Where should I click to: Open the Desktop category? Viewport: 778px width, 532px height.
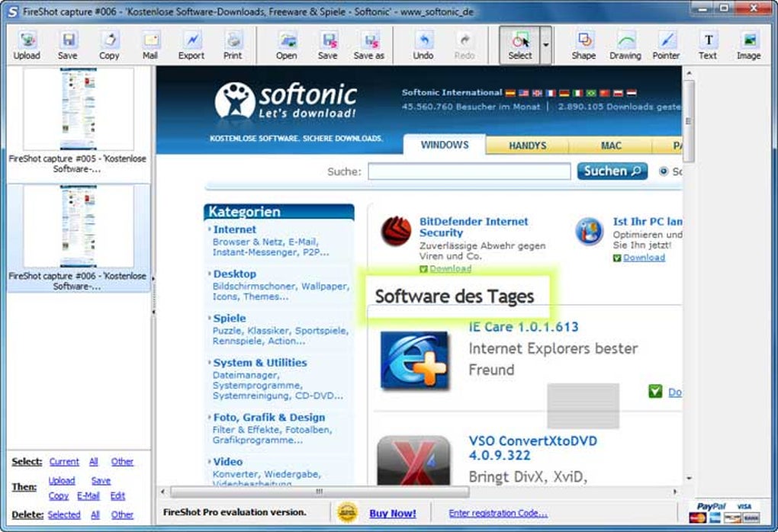(x=235, y=274)
